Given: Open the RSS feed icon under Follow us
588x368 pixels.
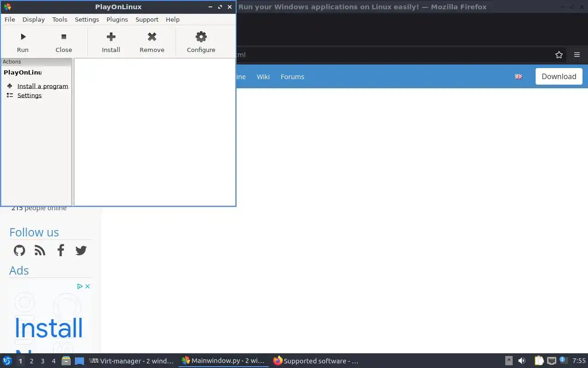Looking at the screenshot, I should pyautogui.click(x=40, y=250).
